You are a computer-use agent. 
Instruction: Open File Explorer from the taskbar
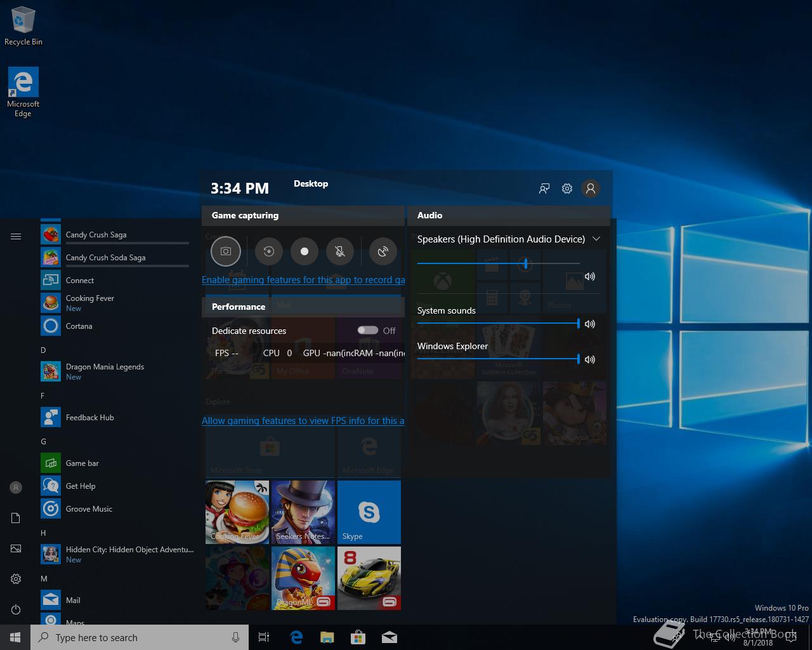[x=327, y=637]
